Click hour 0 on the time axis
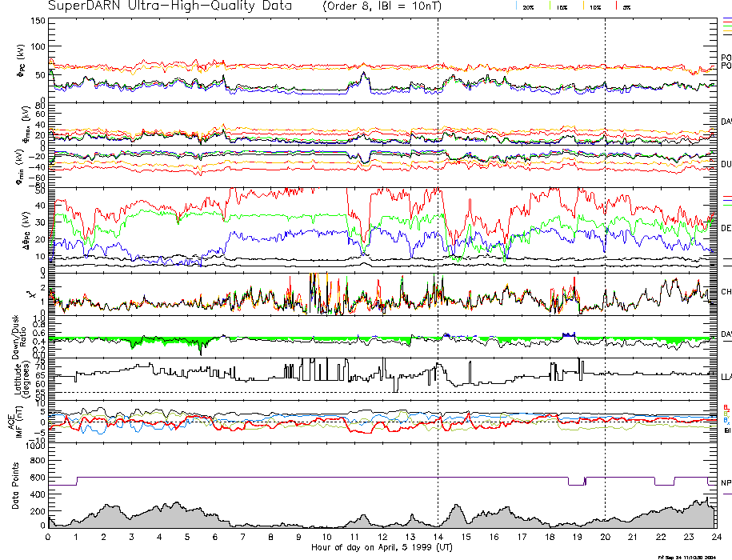Screen dimensions: 732x560 click(x=49, y=538)
